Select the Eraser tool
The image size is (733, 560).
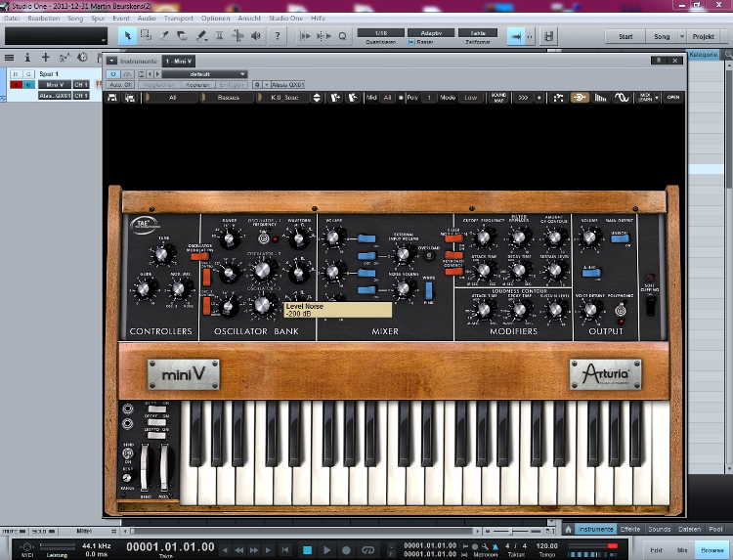tap(183, 36)
